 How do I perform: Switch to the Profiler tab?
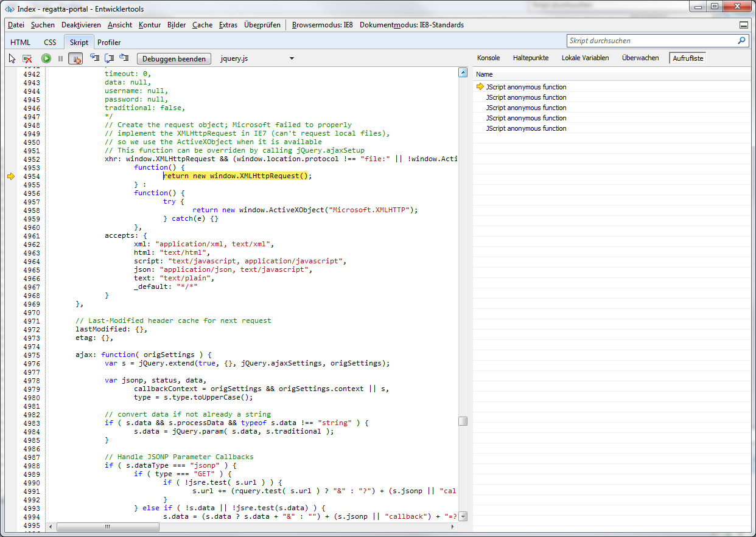pos(109,42)
